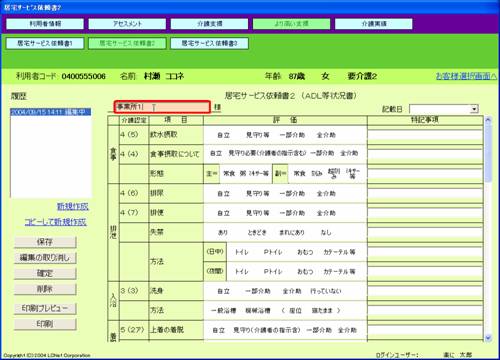Open the 利用者情報 top tab

45,24
